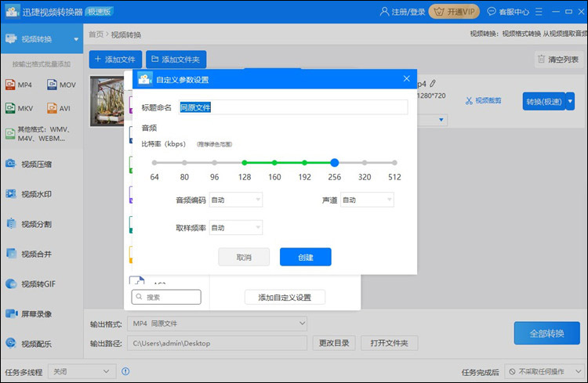Click the 搜索 search box
The height and width of the screenshot is (383, 588).
pos(166,297)
